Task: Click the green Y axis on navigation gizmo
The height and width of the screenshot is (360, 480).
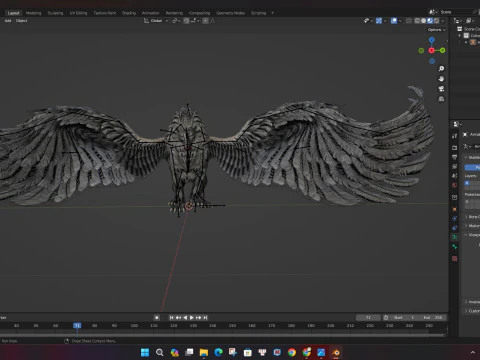Action: click(442, 50)
